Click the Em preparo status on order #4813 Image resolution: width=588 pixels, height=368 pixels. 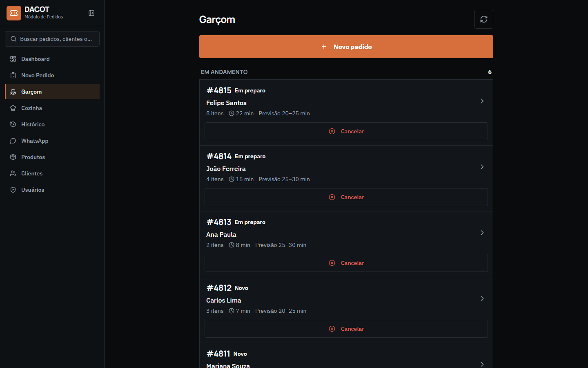click(250, 222)
